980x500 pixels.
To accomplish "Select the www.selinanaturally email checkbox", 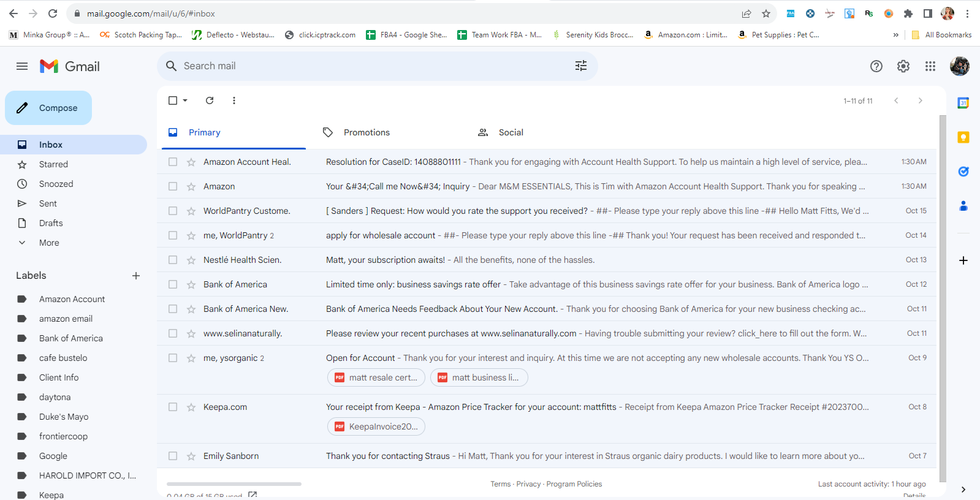I will pyautogui.click(x=173, y=333).
